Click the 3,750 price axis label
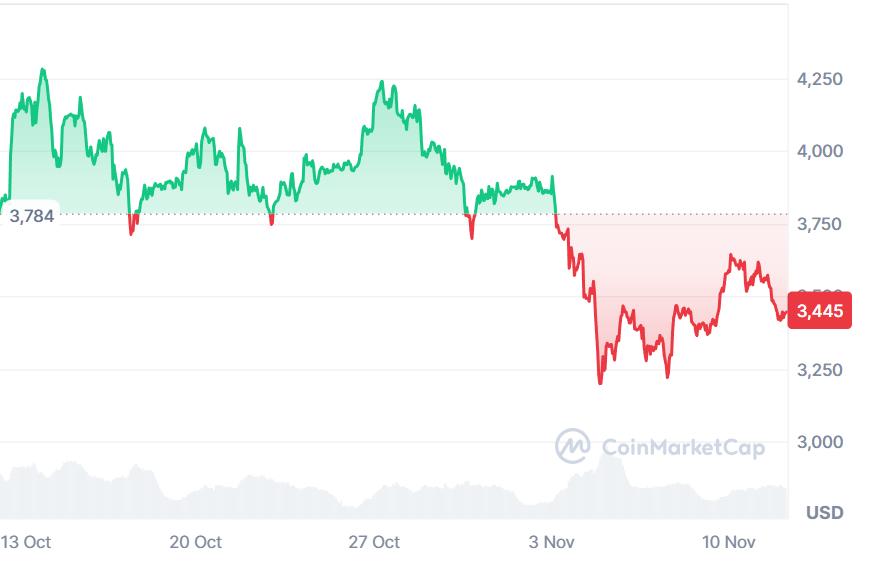869x561 pixels. (820, 224)
